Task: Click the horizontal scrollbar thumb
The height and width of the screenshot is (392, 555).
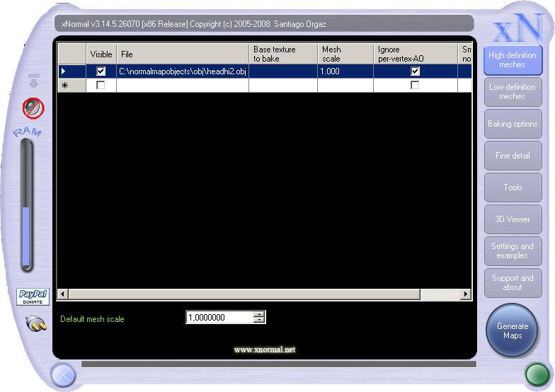Action: tap(244, 294)
